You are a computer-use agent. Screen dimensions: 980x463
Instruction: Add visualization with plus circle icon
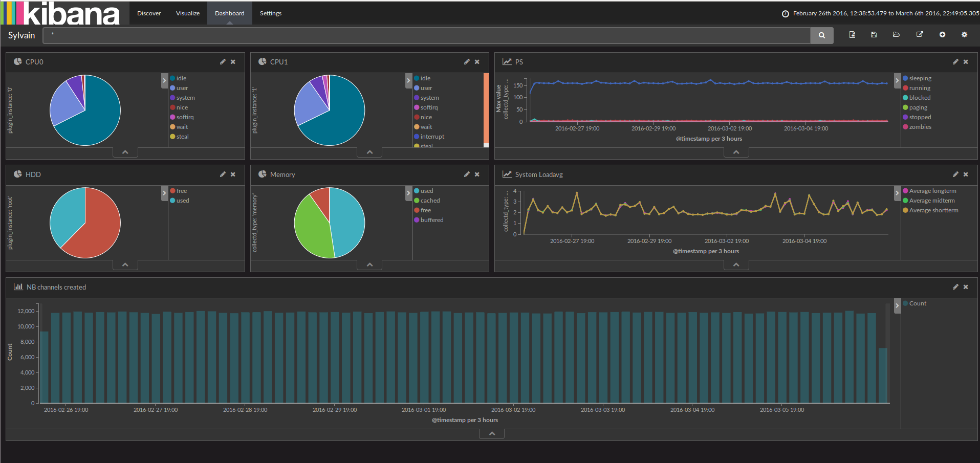point(942,35)
